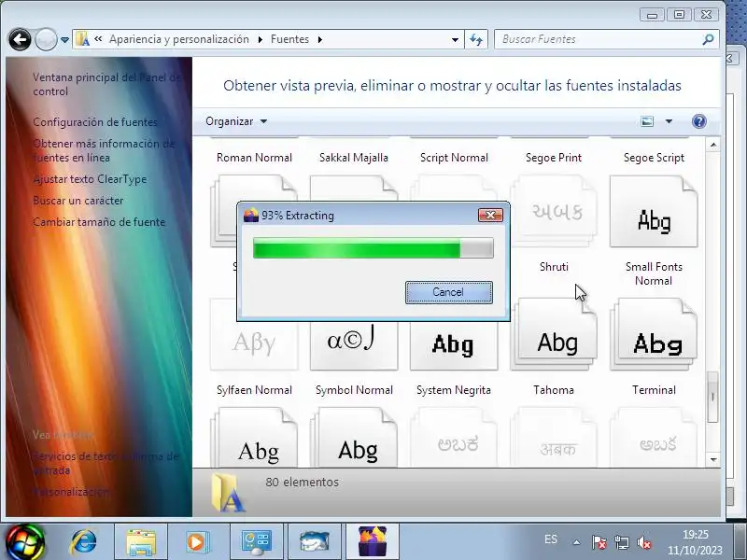Screen dimensions: 747x560
Task: Open the network tray icon
Action: click(x=621, y=542)
